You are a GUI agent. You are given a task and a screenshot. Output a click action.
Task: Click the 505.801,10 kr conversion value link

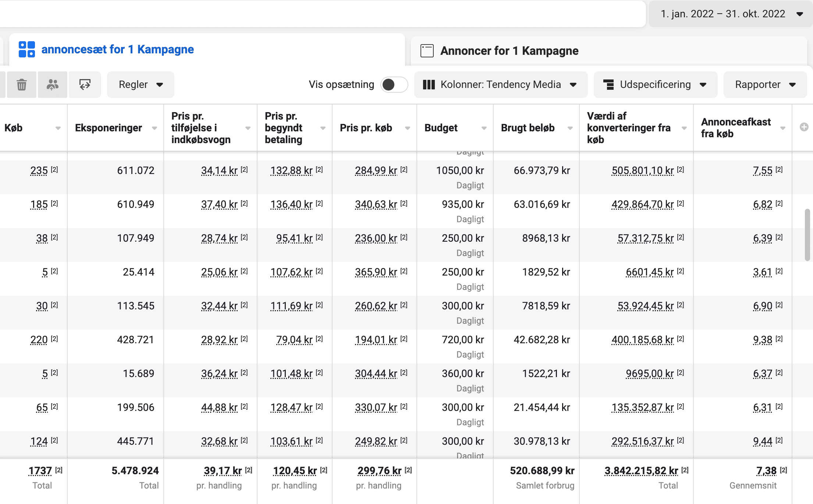click(x=642, y=171)
